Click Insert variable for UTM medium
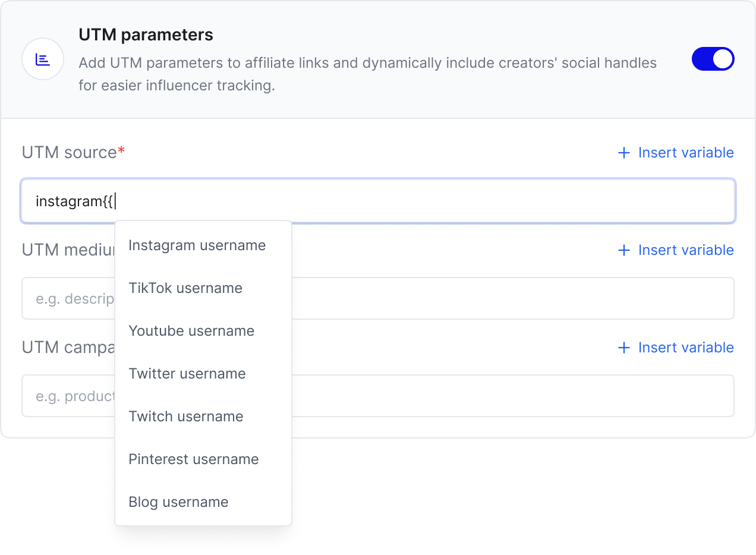 pos(685,250)
